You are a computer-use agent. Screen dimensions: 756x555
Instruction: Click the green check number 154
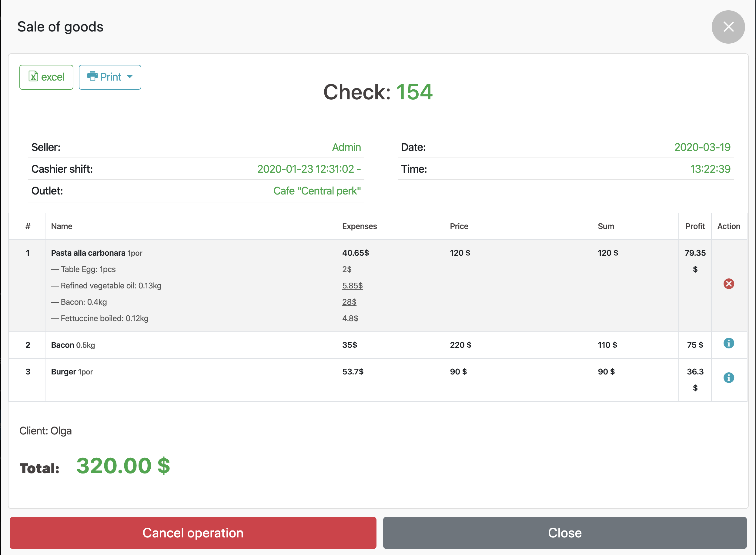pyautogui.click(x=414, y=92)
